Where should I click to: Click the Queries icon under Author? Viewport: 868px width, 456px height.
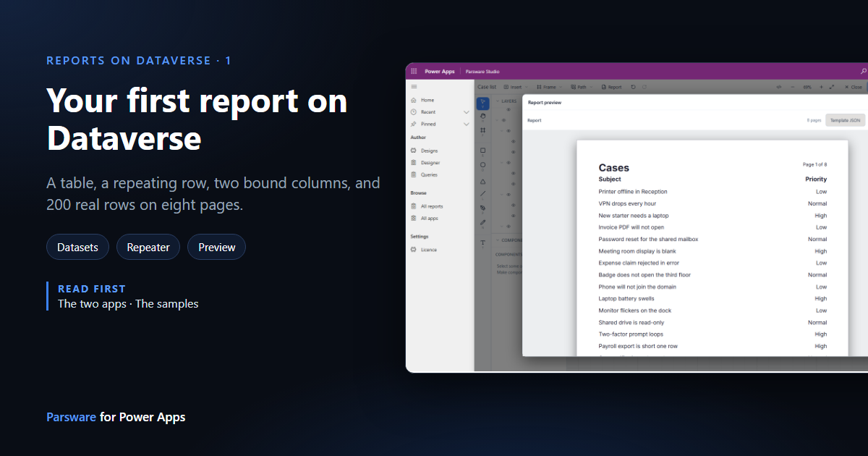(x=414, y=174)
